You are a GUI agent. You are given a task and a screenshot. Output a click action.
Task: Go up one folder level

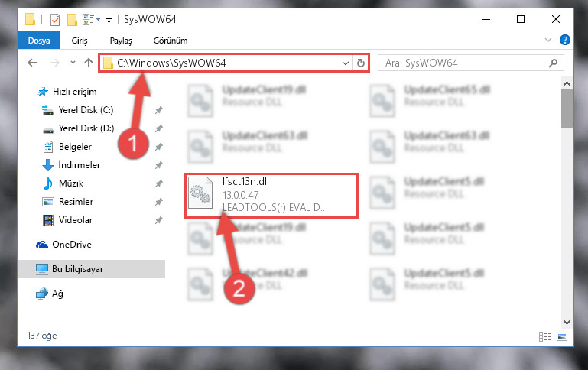(89, 63)
